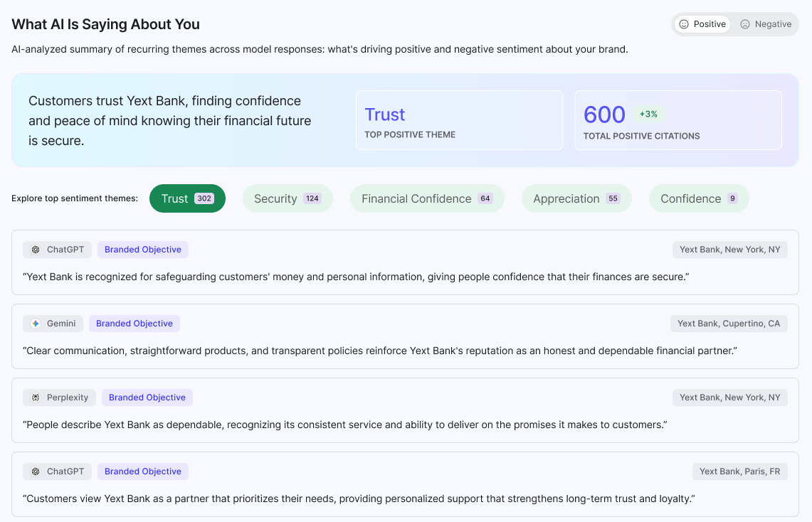The width and height of the screenshot is (812, 522).
Task: Click the Yext Bank, Paris, FR location tag
Action: tap(739, 472)
